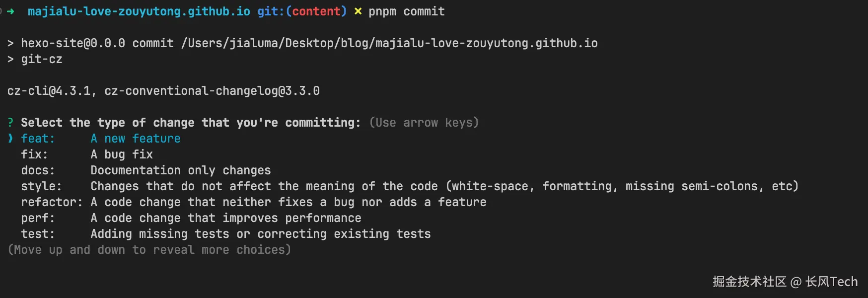Choose the "docs:" commit type
Image resolution: width=868 pixels, height=298 pixels.
[x=38, y=170]
